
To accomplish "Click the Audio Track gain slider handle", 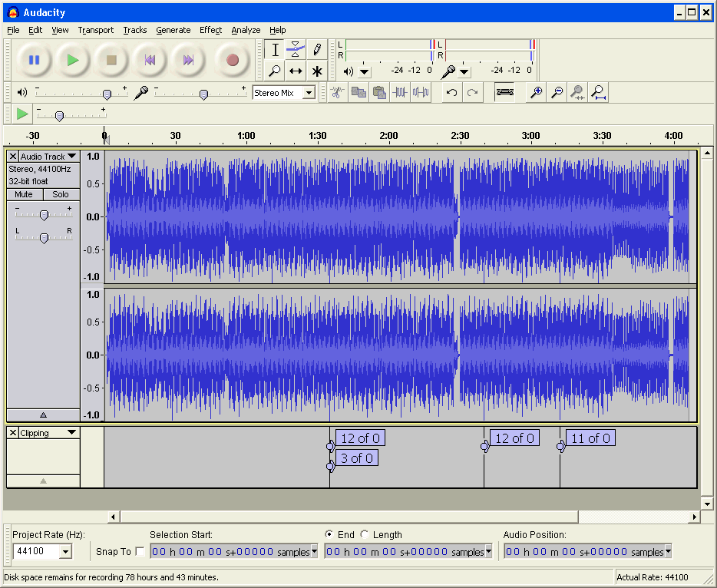I will point(44,215).
